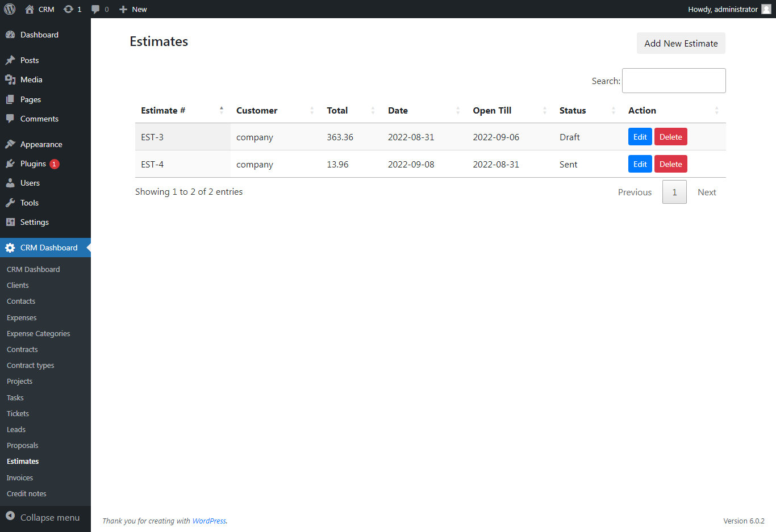This screenshot has height=532, width=776.
Task: Select the Appearance paintbrush icon
Action: pyautogui.click(x=11, y=144)
